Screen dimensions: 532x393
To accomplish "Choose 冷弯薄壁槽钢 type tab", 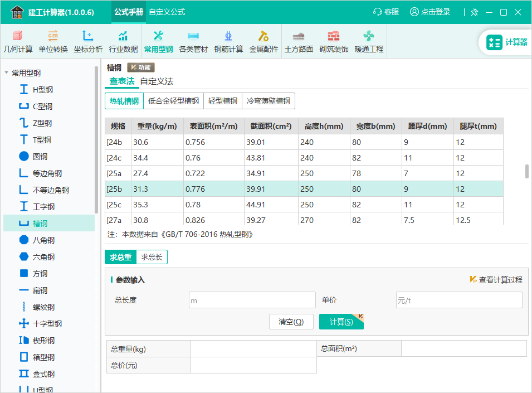I will click(269, 101).
